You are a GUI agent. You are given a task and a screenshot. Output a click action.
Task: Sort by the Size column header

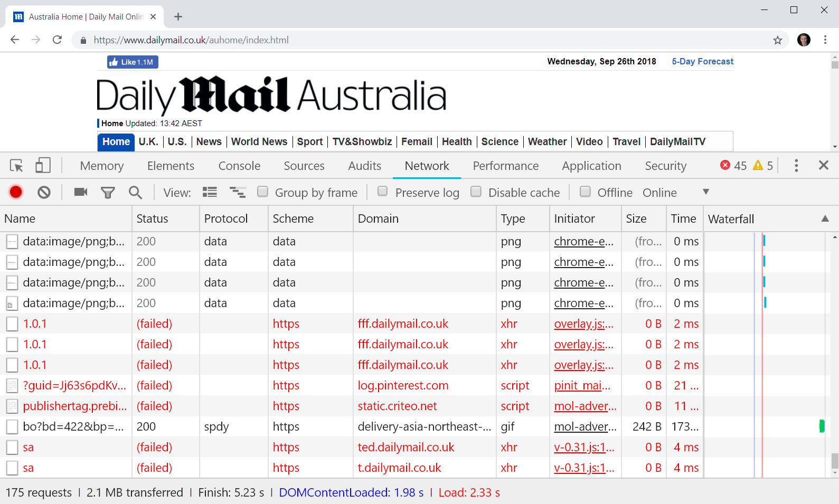(x=644, y=218)
